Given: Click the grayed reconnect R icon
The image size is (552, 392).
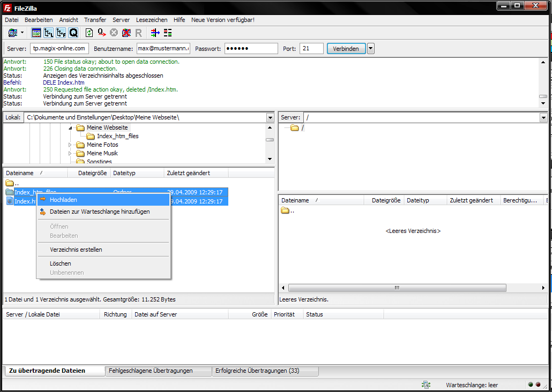Looking at the screenshot, I should pyautogui.click(x=139, y=33).
